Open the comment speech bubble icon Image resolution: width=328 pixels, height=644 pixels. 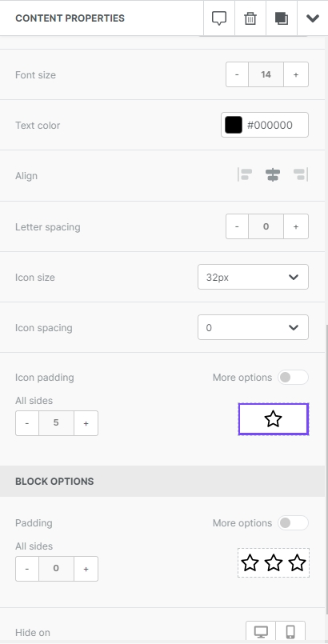[x=219, y=18]
